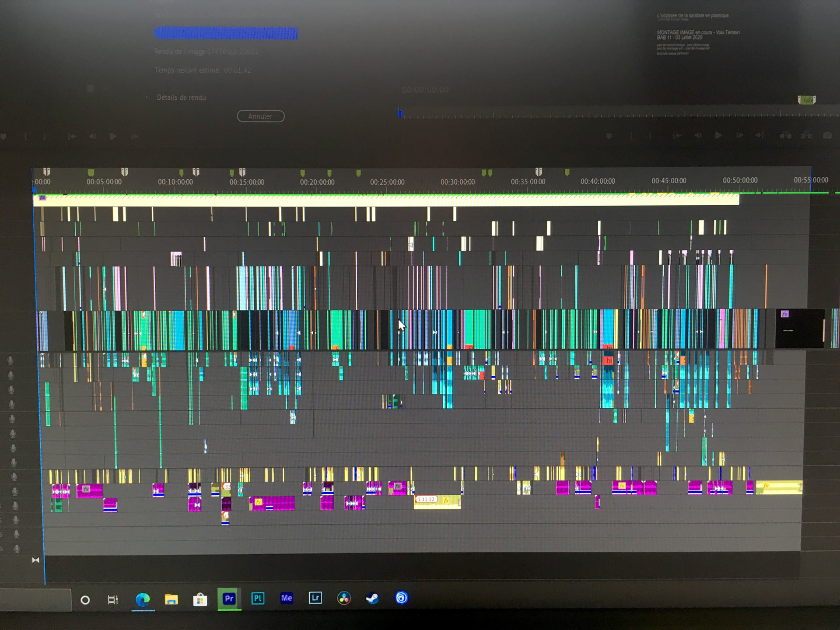Launch Steam from the taskbar
Screen dimensions: 840x630
372,598
